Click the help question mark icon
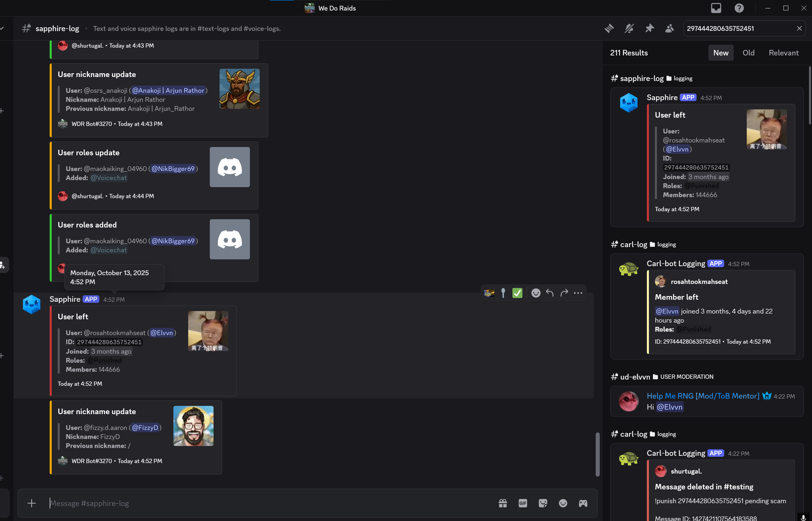The width and height of the screenshot is (812, 521). (x=739, y=8)
